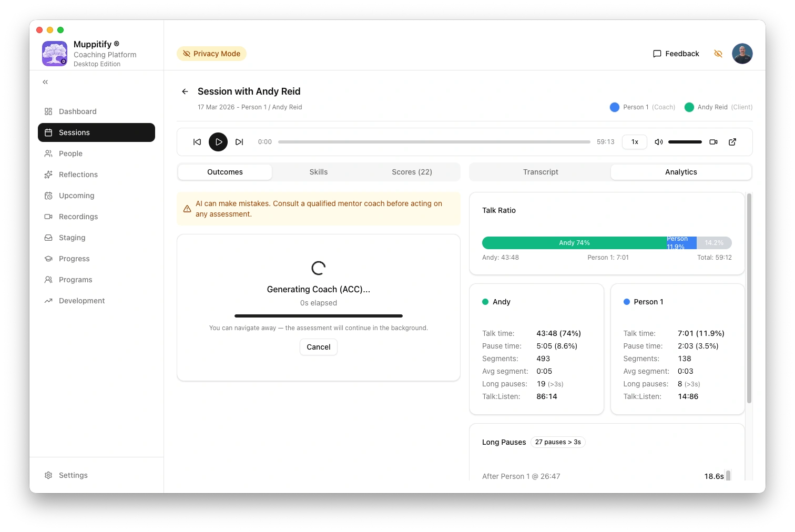Skip forward in the session recording
795x532 pixels.
[239, 142]
